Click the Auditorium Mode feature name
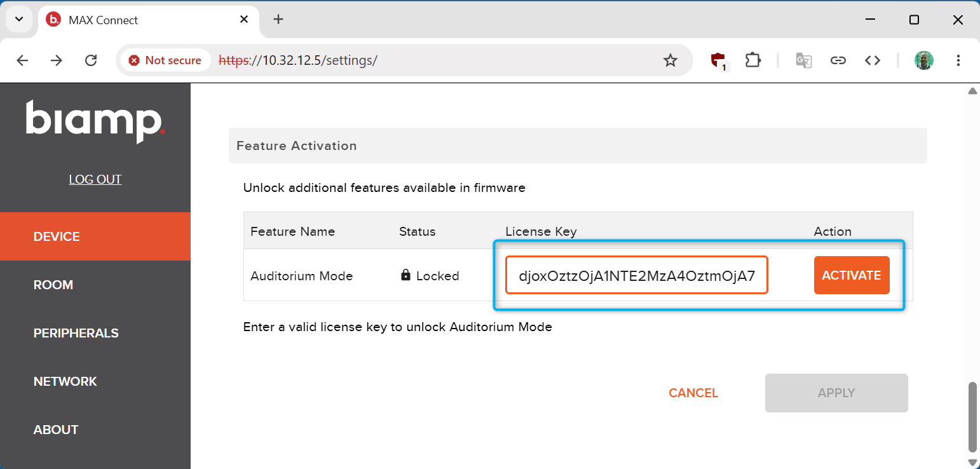The height and width of the screenshot is (469, 980). tap(302, 276)
